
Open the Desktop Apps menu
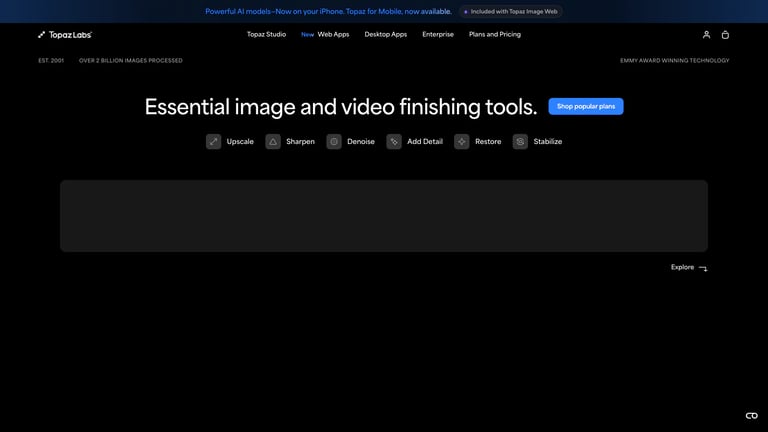tap(385, 34)
